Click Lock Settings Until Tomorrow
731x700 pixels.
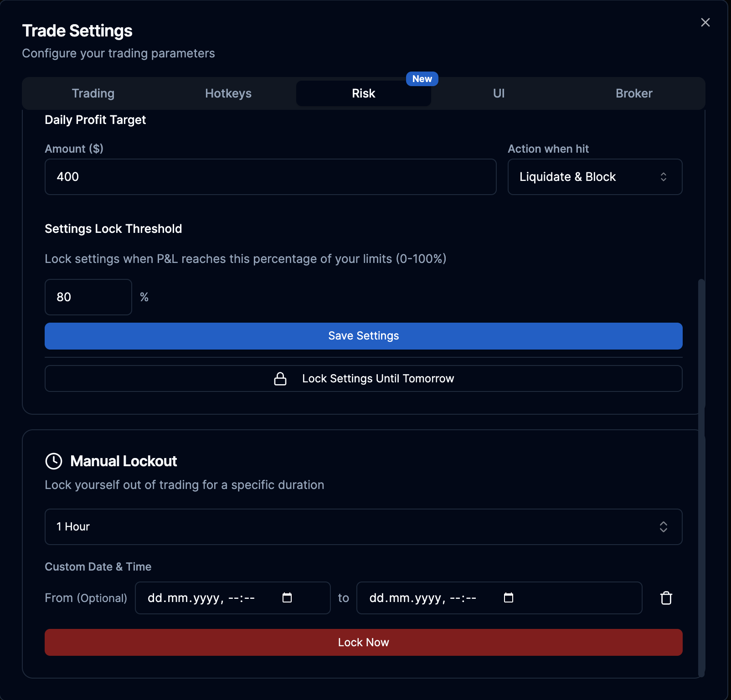pos(377,379)
